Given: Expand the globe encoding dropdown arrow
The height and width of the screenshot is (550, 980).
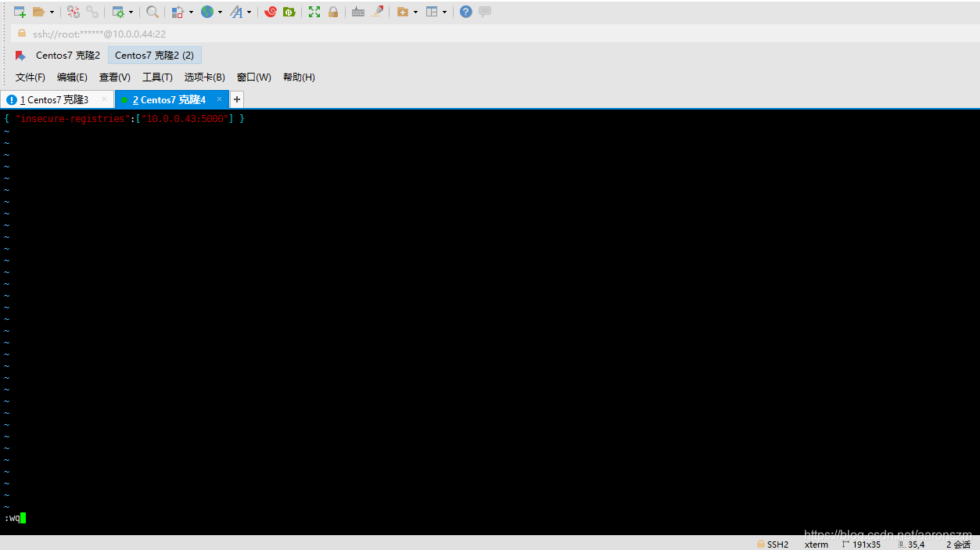Looking at the screenshot, I should 220,12.
